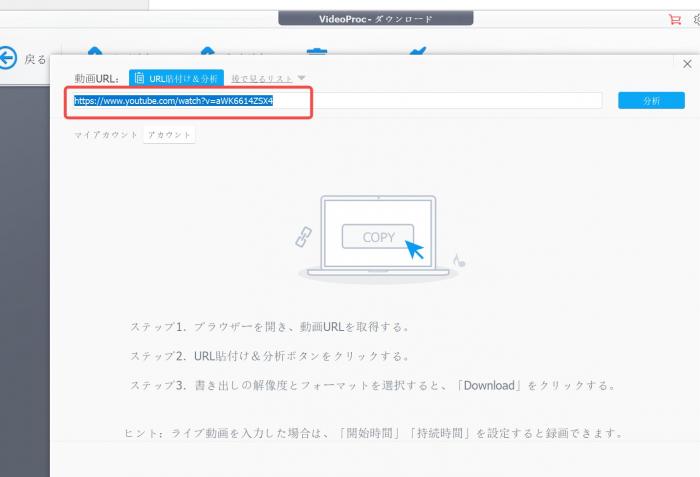Screen dimensions: 700x477
Task: Open the shopping cart icon
Action: (x=675, y=19)
